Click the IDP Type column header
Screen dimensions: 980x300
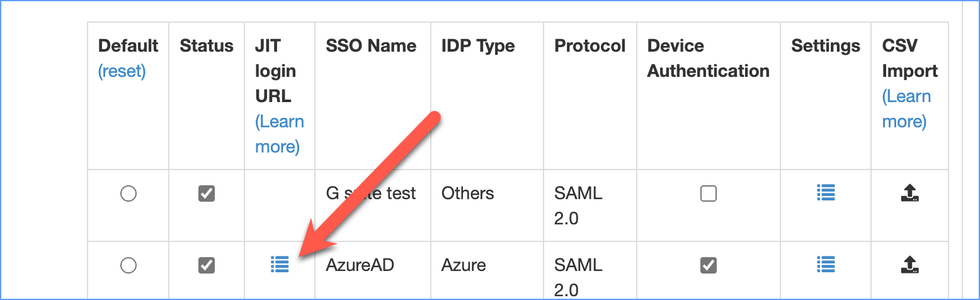[x=478, y=46]
